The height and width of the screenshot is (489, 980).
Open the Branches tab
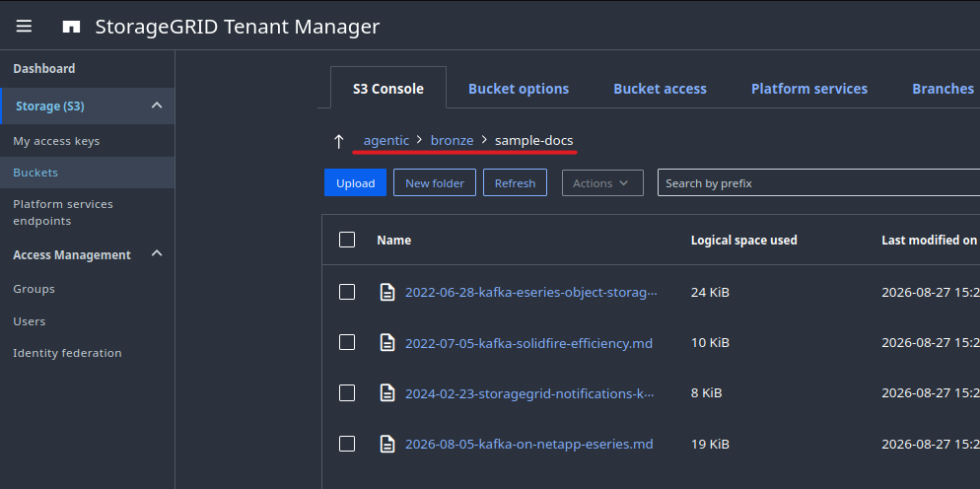coord(944,89)
